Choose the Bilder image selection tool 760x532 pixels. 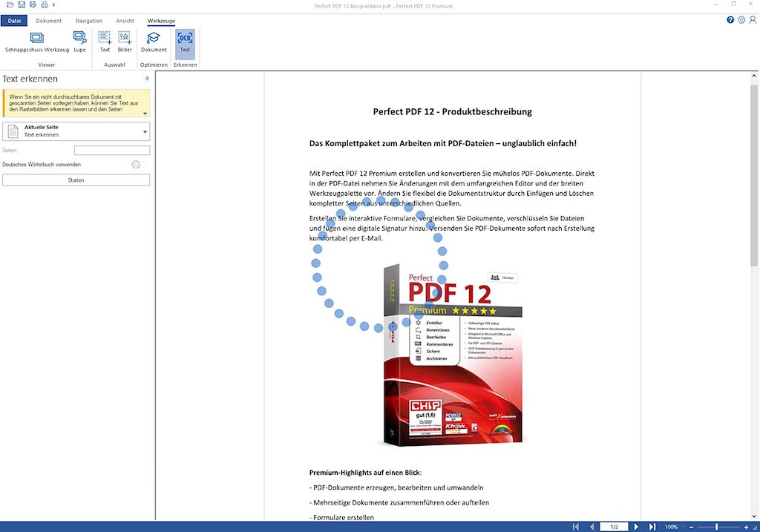125,42
